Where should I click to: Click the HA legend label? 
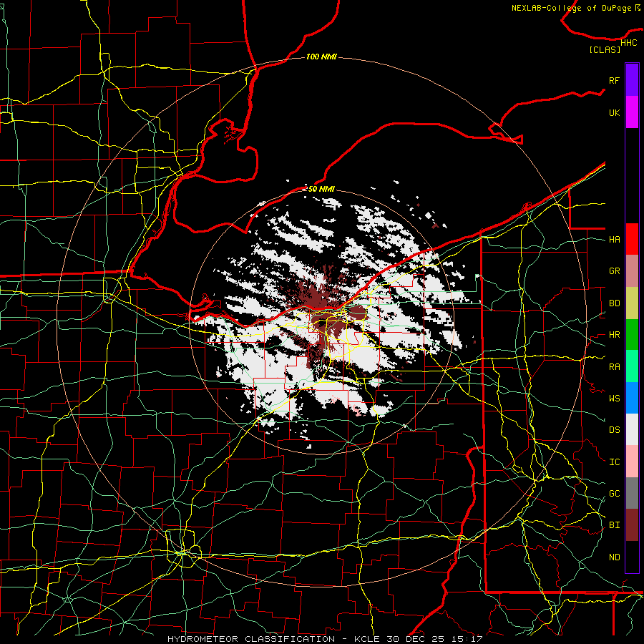pos(614,240)
